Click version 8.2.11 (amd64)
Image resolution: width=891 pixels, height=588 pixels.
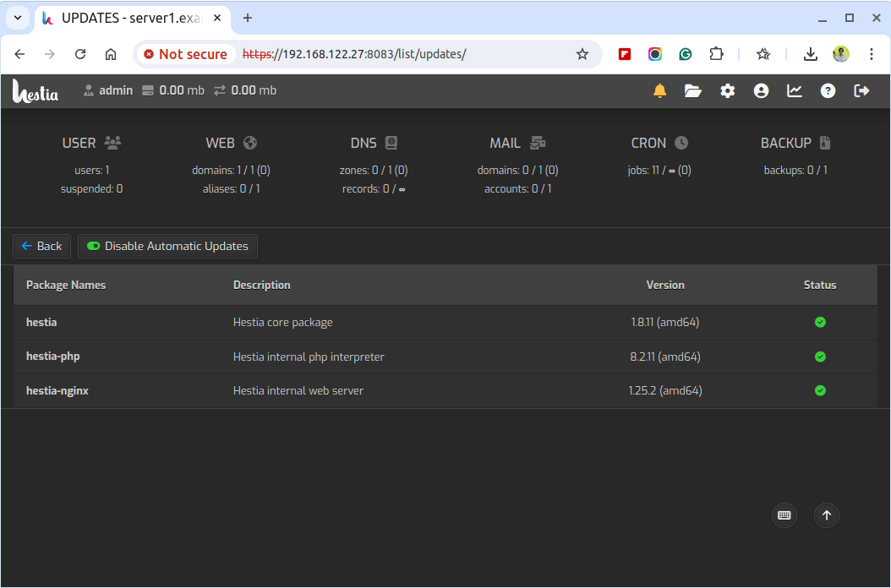click(x=664, y=357)
